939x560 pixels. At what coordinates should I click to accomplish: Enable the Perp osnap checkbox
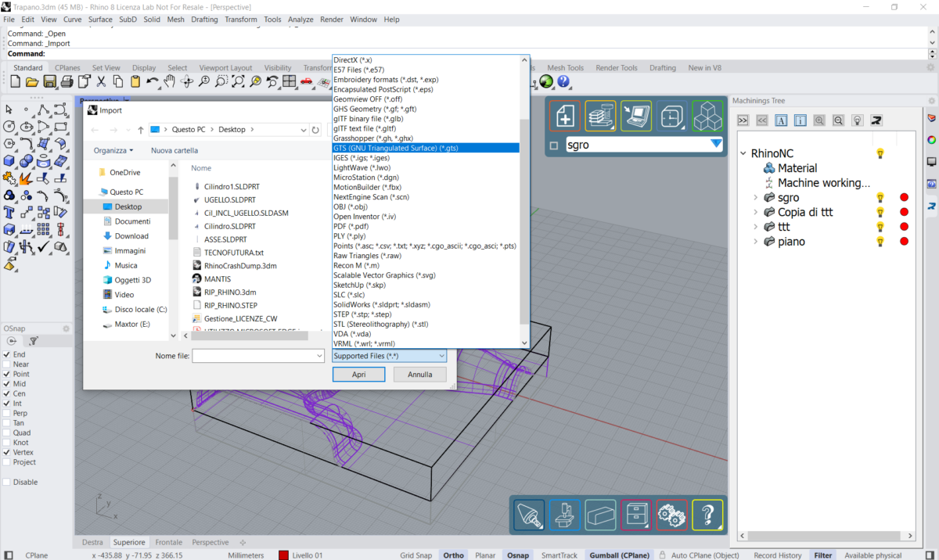click(x=7, y=413)
